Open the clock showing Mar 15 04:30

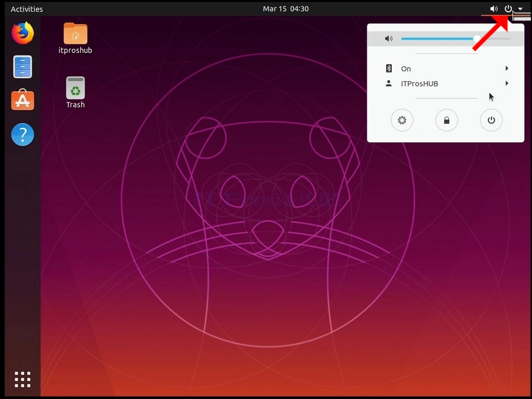click(x=286, y=9)
